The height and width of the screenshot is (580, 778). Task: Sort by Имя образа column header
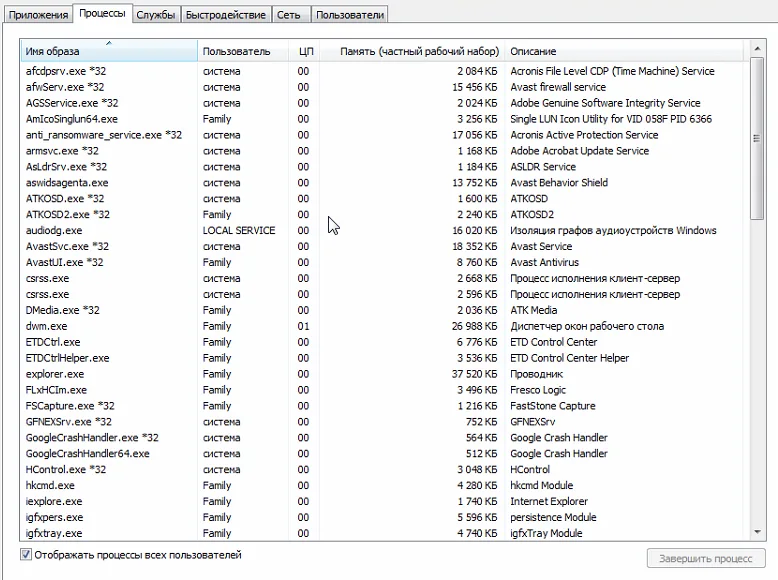pos(109,51)
